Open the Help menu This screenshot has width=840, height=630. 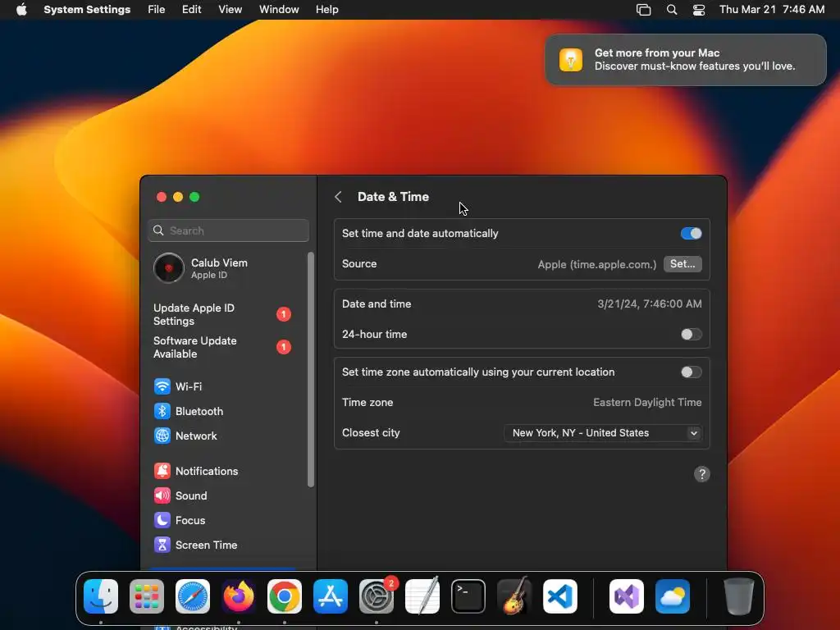point(326,10)
